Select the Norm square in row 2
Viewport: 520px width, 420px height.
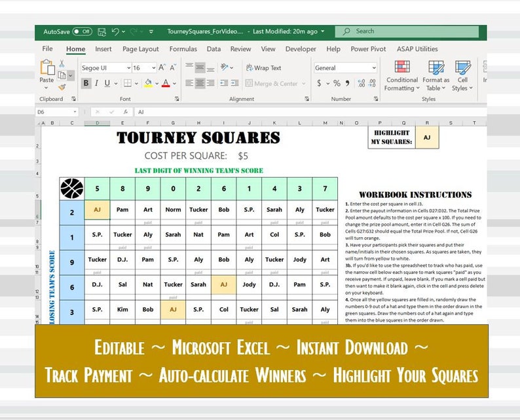click(173, 210)
